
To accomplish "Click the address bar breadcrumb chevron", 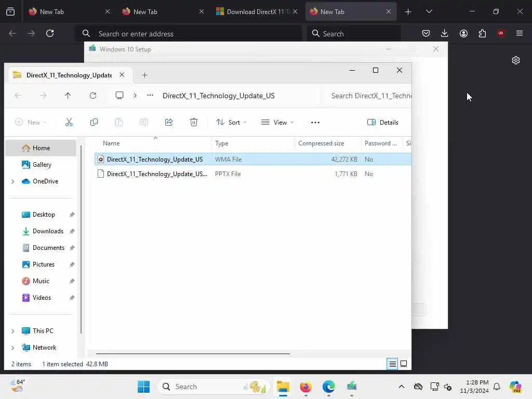I will (x=135, y=96).
